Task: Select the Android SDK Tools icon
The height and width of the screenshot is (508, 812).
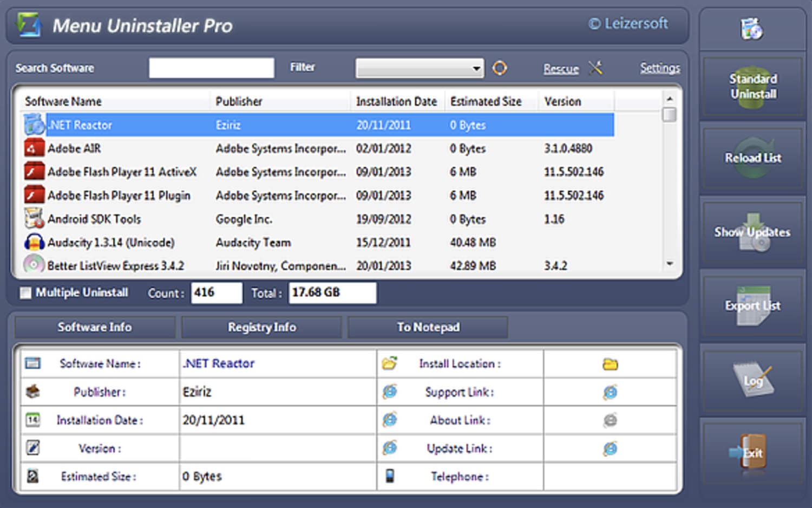Action: (x=34, y=218)
